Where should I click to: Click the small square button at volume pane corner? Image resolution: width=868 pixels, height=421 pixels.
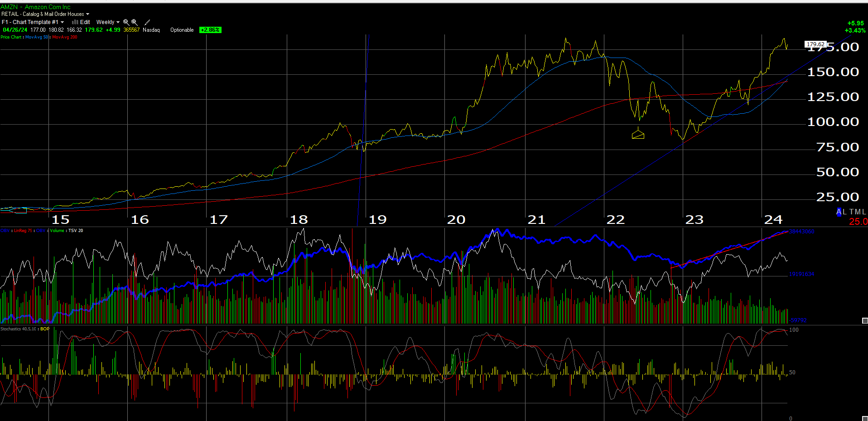click(x=864, y=320)
